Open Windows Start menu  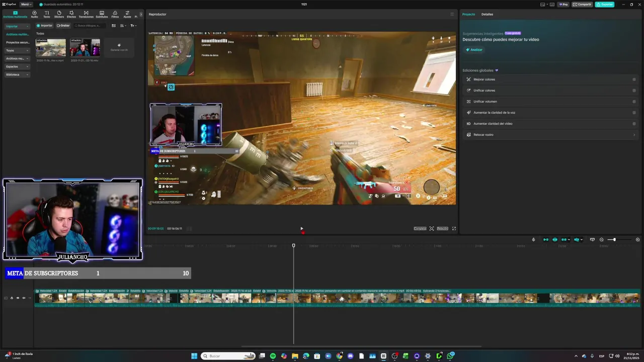[x=194, y=356]
